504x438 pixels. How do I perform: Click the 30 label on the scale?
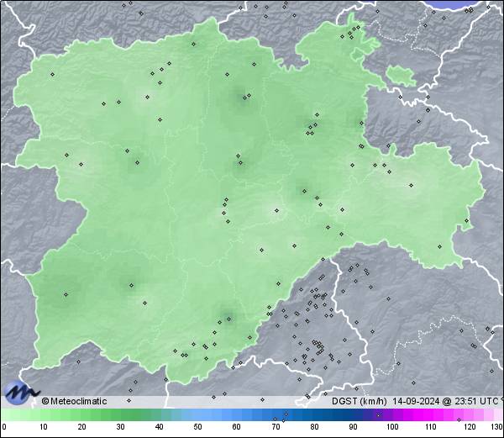click(x=120, y=427)
